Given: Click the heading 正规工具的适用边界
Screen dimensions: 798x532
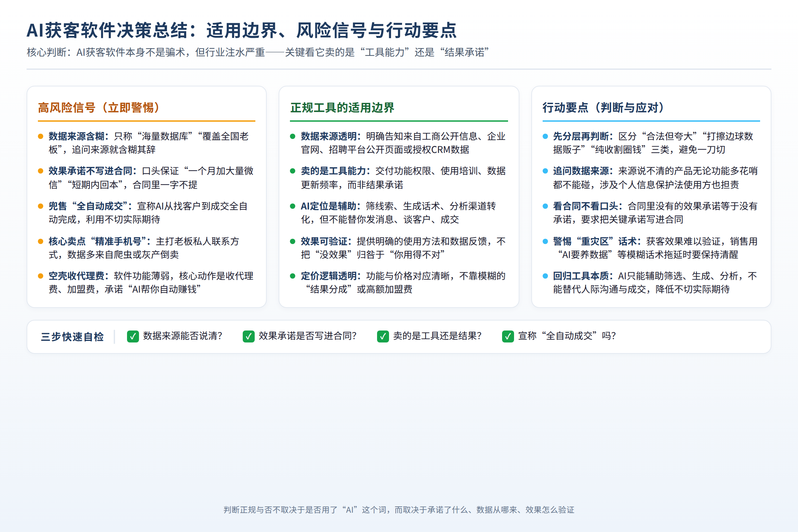Looking at the screenshot, I should [x=342, y=107].
